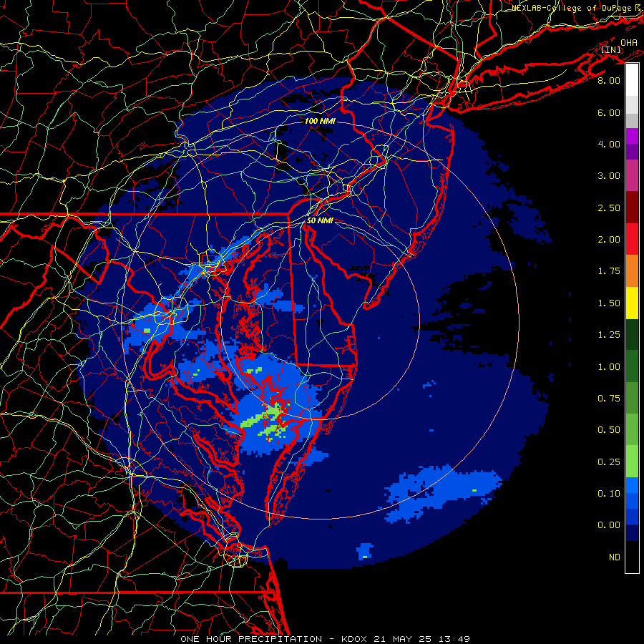Viewport: 644px width, 644px height.
Task: Click the 21 MAY 25 date text
Action: coord(402,639)
